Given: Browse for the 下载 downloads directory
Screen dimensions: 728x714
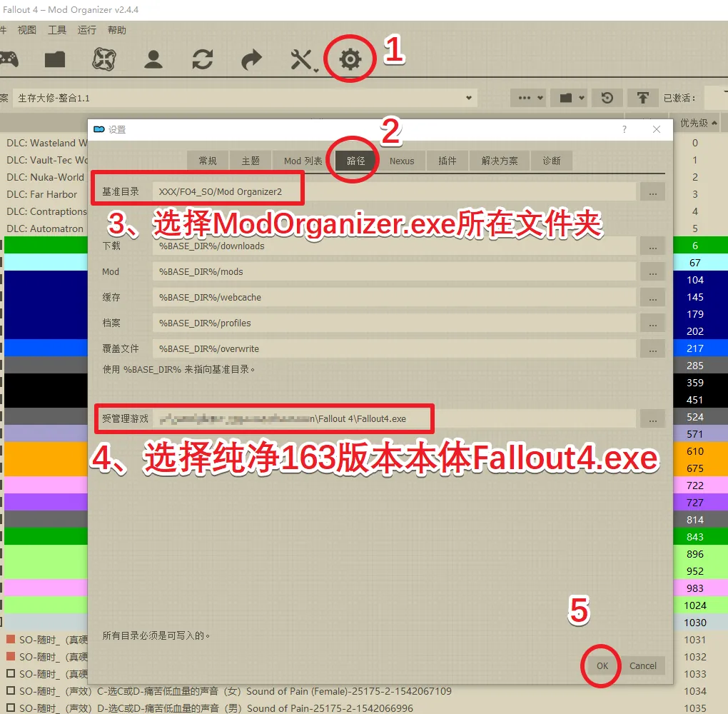Looking at the screenshot, I should (652, 246).
